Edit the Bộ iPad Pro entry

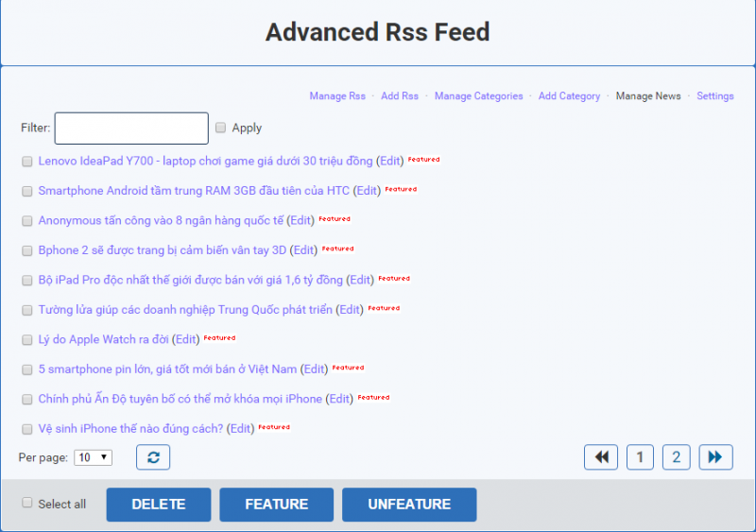tap(360, 281)
